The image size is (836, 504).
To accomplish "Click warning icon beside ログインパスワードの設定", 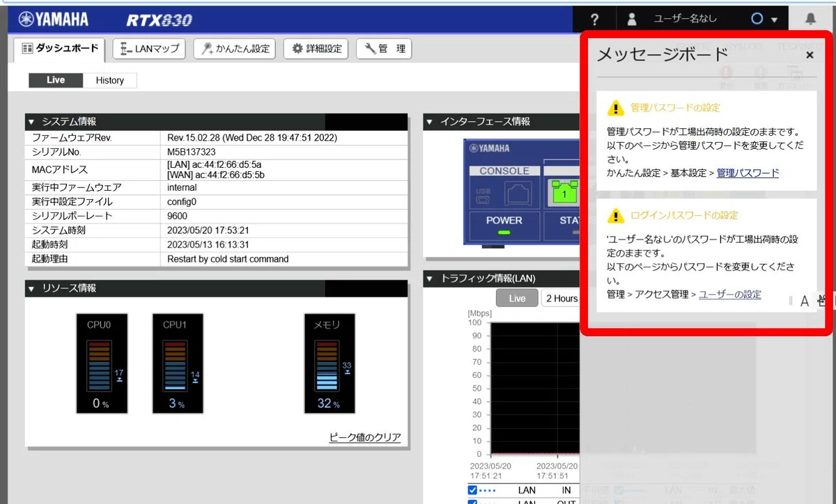I will point(615,215).
